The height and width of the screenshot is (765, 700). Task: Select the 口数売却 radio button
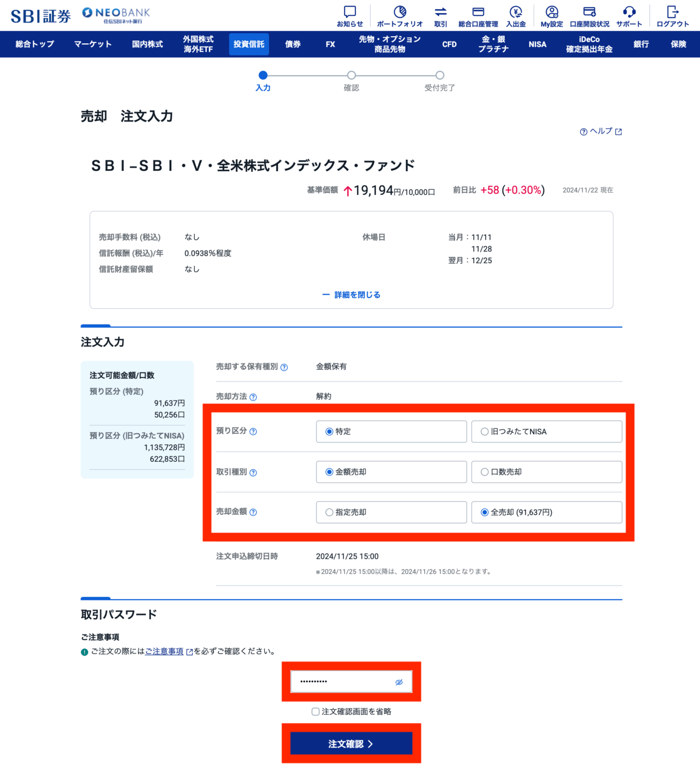485,472
